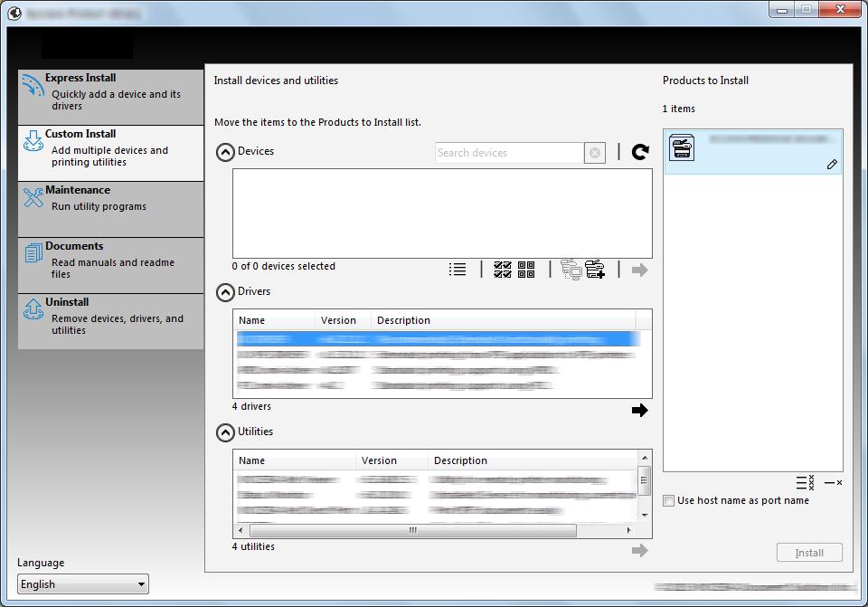The height and width of the screenshot is (607, 868).
Task: Click the Install button
Action: [809, 553]
